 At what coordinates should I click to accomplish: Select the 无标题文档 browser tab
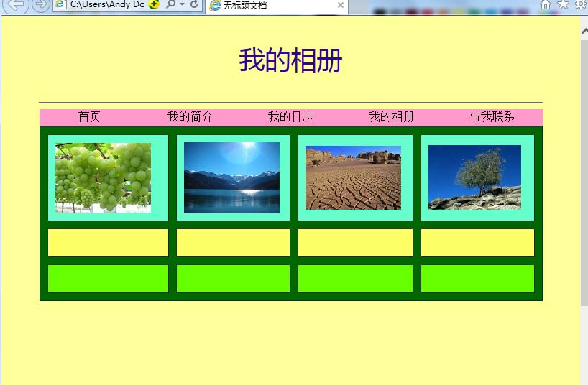point(277,5)
